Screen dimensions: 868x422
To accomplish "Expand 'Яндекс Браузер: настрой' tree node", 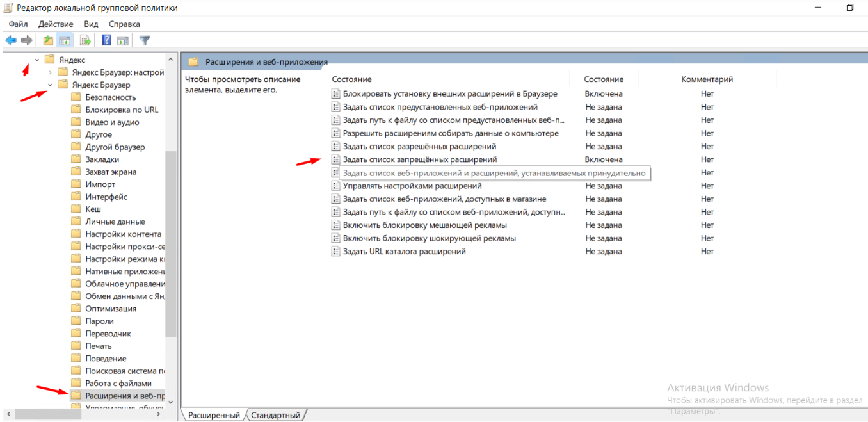I will coord(50,72).
